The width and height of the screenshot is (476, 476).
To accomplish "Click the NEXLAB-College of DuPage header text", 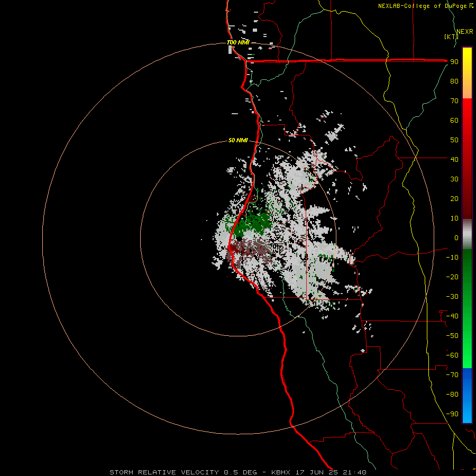I will coord(423,6).
